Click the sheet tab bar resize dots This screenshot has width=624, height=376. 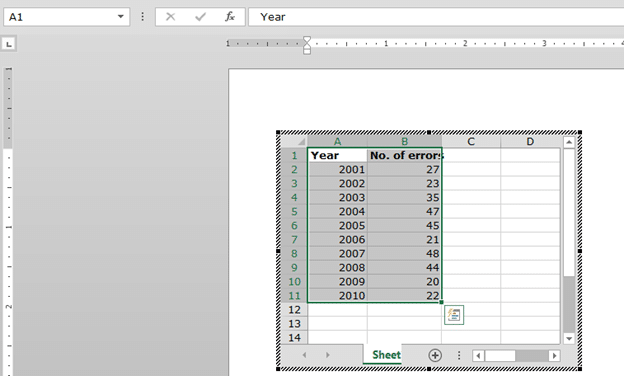tap(459, 355)
